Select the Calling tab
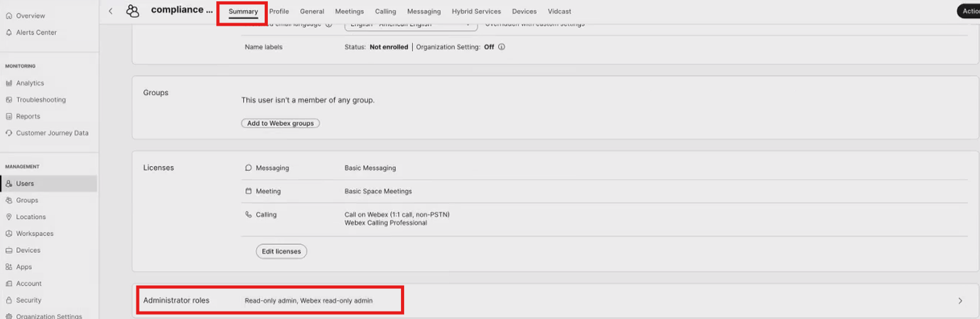Viewport: 980px width, 319px height. [385, 11]
